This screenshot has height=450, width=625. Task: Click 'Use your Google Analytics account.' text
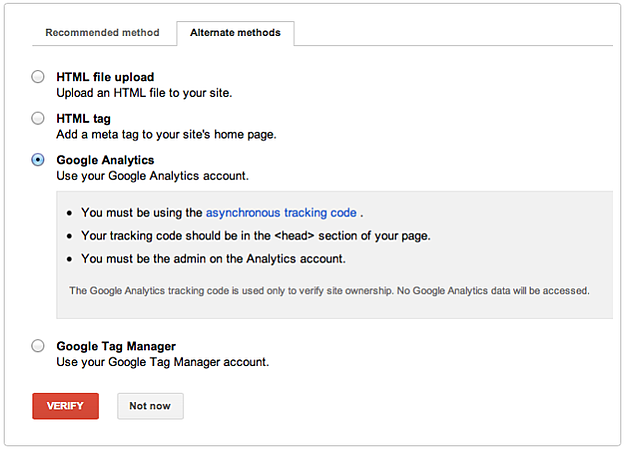click(153, 176)
